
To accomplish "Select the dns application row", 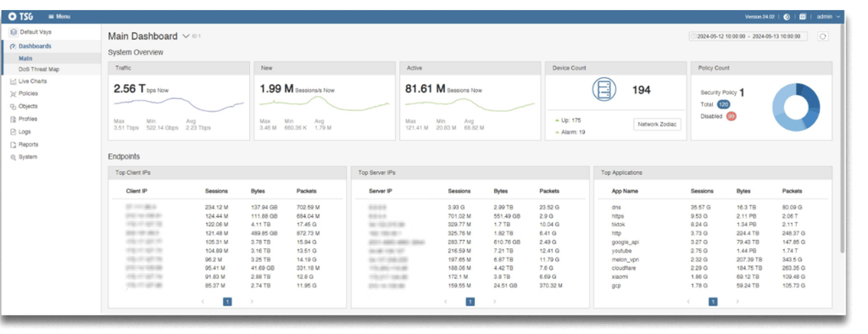I will (713, 207).
